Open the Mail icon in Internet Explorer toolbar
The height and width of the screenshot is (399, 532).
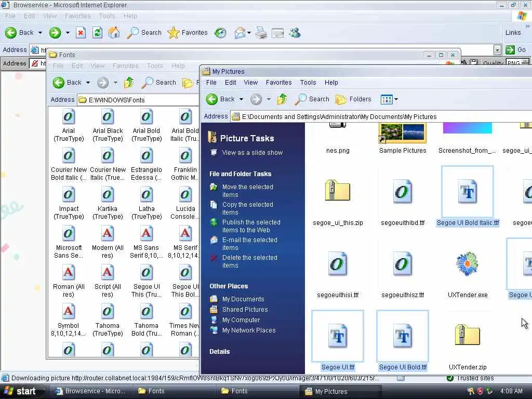pos(240,33)
